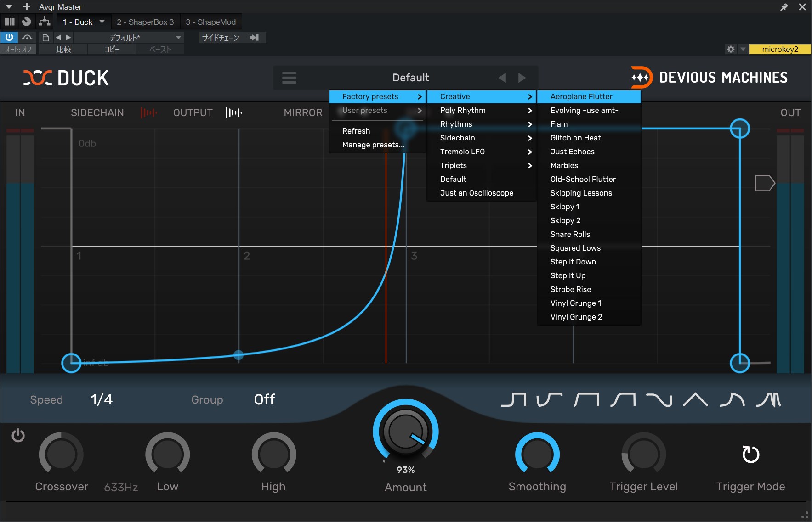Toggle the MIRROR option

(303, 112)
